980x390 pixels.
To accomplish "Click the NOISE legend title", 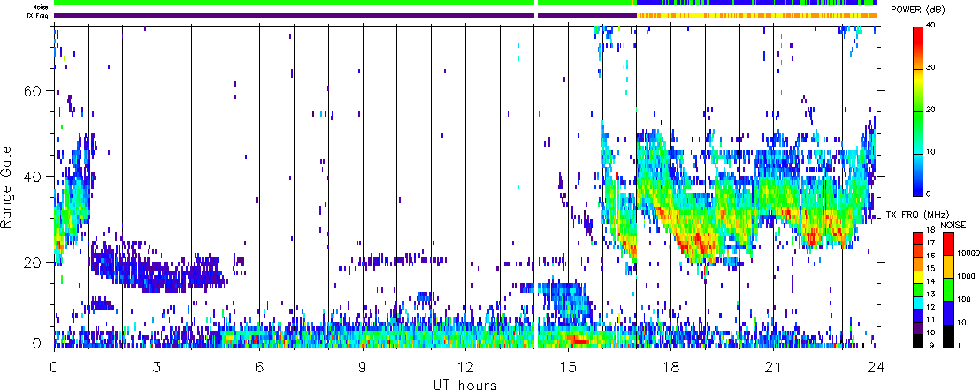I will pyautogui.click(x=953, y=225).
